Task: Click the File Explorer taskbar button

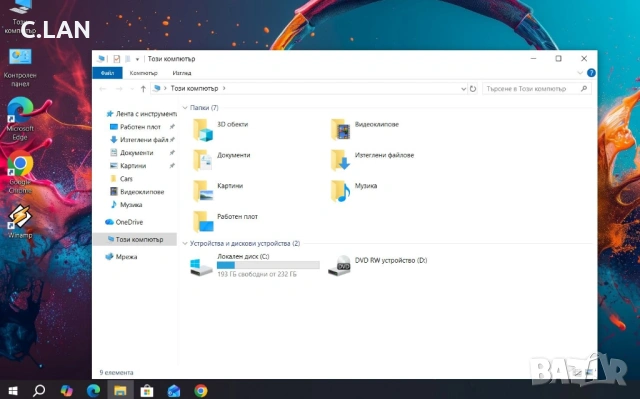Action: coord(120,391)
